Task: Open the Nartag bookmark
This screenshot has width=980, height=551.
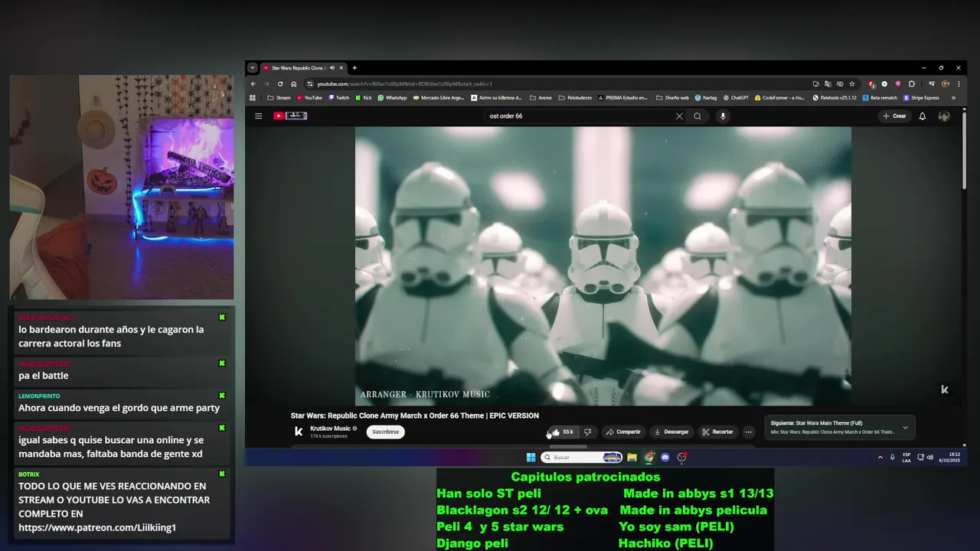Action: tap(706, 98)
